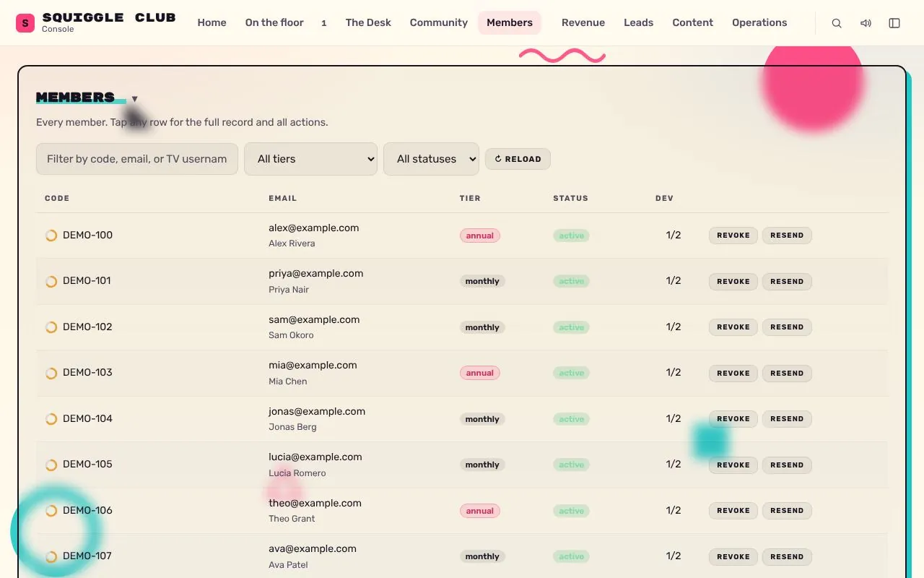This screenshot has width=924, height=578.
Task: Click the Reload button
Action: pyautogui.click(x=518, y=159)
